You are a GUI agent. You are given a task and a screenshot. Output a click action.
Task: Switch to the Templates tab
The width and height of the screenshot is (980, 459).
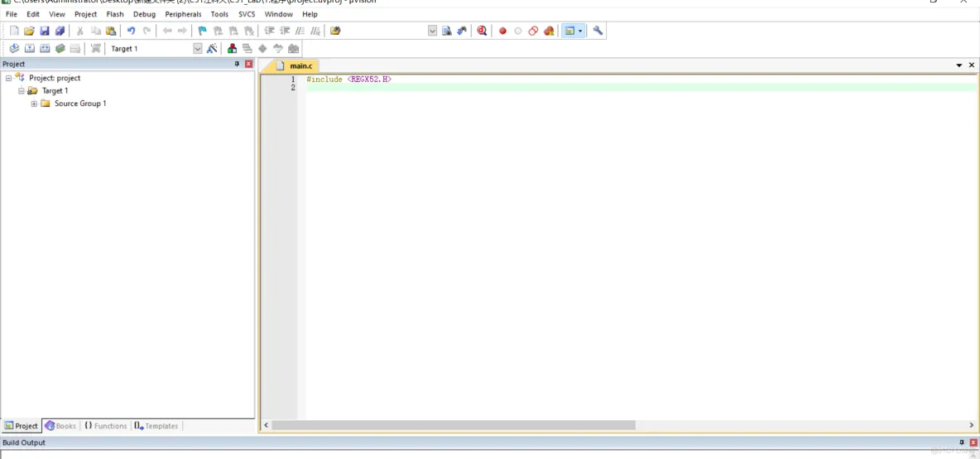tap(156, 426)
